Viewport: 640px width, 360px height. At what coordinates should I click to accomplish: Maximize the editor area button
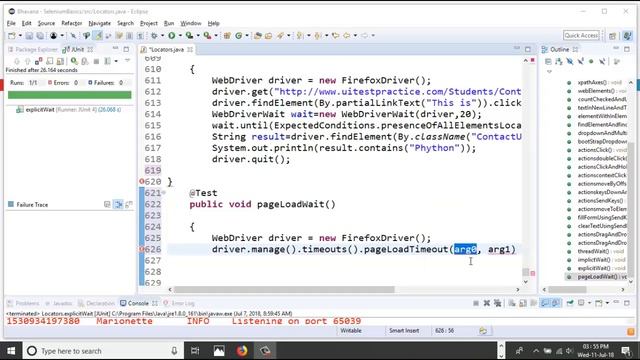(528, 49)
